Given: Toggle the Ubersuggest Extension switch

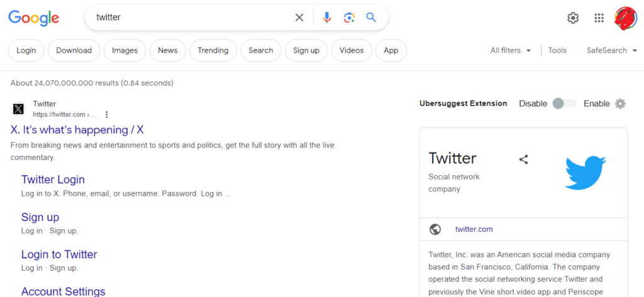Looking at the screenshot, I should coord(564,104).
